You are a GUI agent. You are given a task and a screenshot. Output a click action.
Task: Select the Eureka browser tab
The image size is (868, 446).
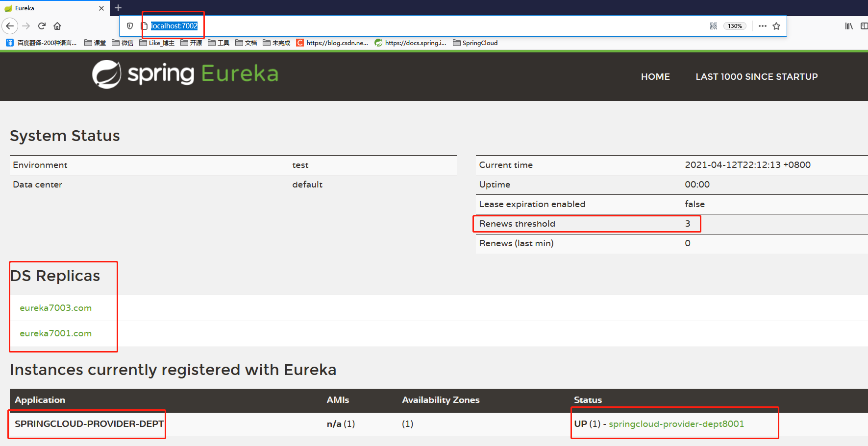pyautogui.click(x=54, y=8)
